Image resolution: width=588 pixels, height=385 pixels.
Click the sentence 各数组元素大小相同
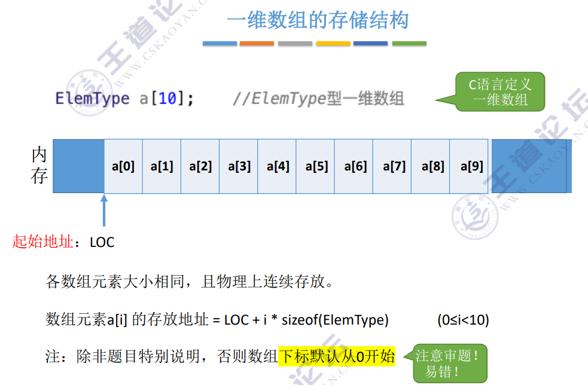[115, 281]
